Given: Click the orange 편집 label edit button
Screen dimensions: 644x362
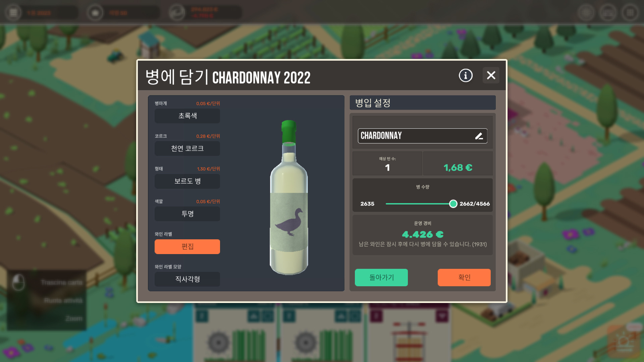Looking at the screenshot, I should [x=187, y=247].
